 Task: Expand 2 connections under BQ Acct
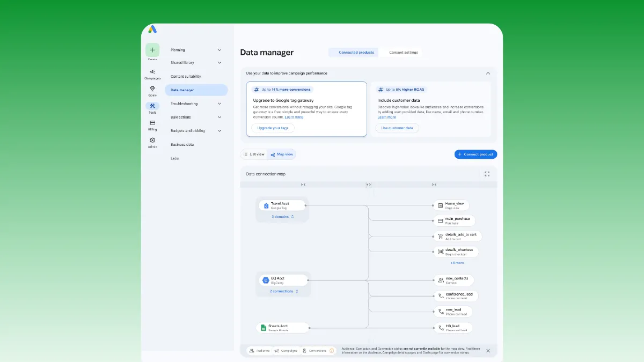pos(284,291)
